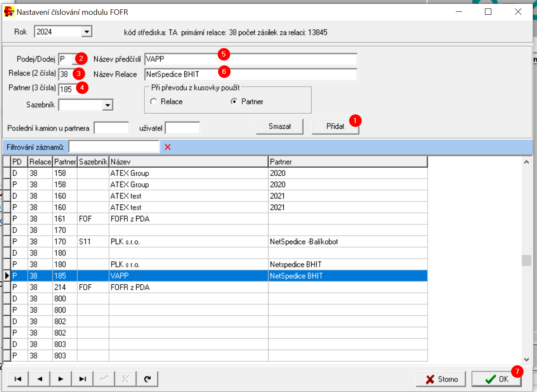This screenshot has width=537, height=392.
Task: Confirm with the OK button
Action: 496,379
